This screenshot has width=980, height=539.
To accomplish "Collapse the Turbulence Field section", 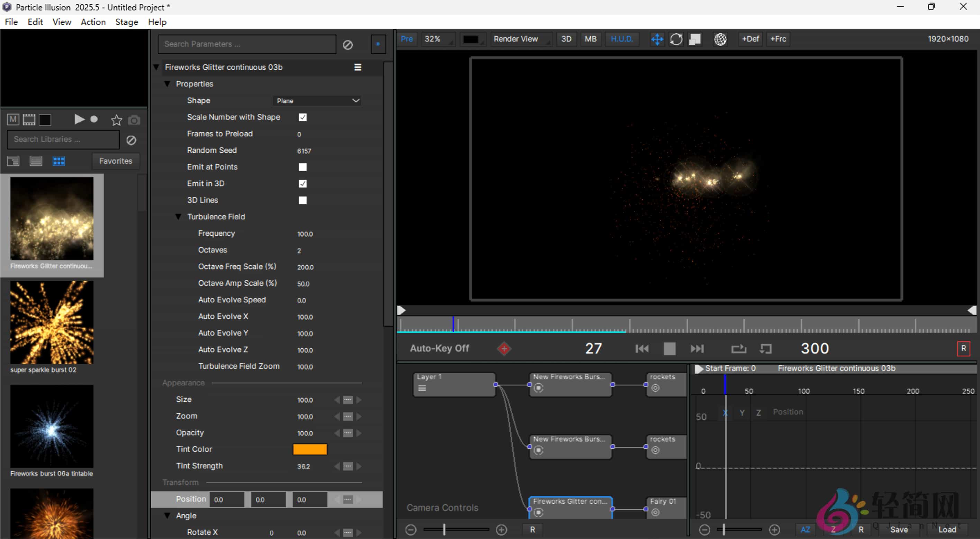I will pos(179,216).
